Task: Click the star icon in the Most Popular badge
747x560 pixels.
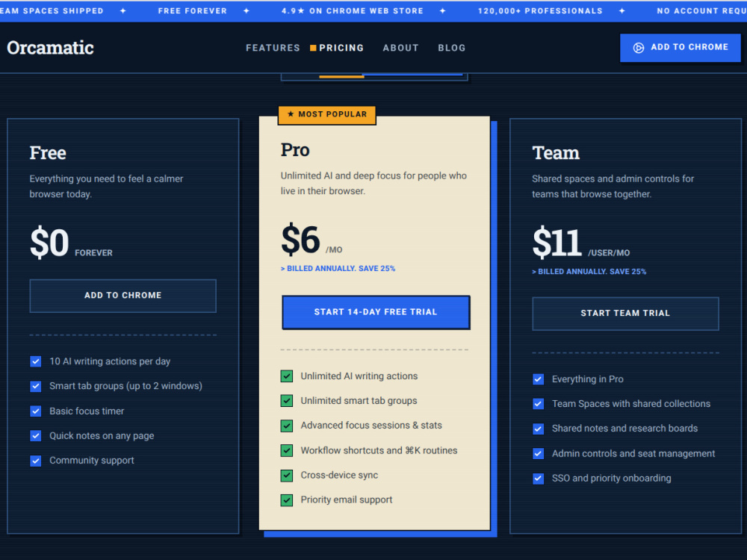Action: pyautogui.click(x=291, y=114)
